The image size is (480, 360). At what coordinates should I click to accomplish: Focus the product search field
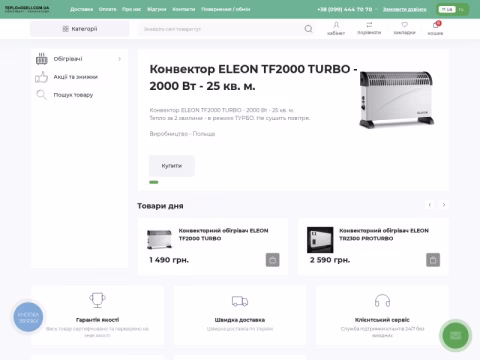point(220,29)
